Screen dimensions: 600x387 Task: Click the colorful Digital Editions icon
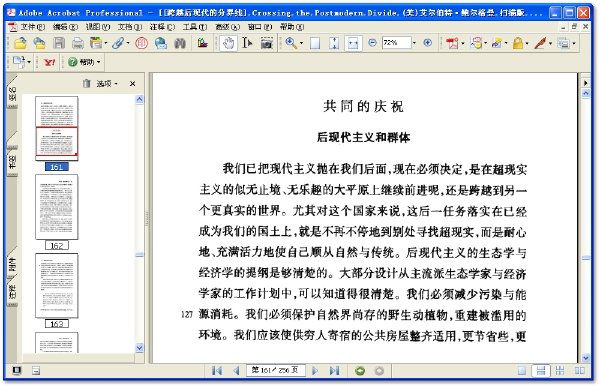point(203,43)
